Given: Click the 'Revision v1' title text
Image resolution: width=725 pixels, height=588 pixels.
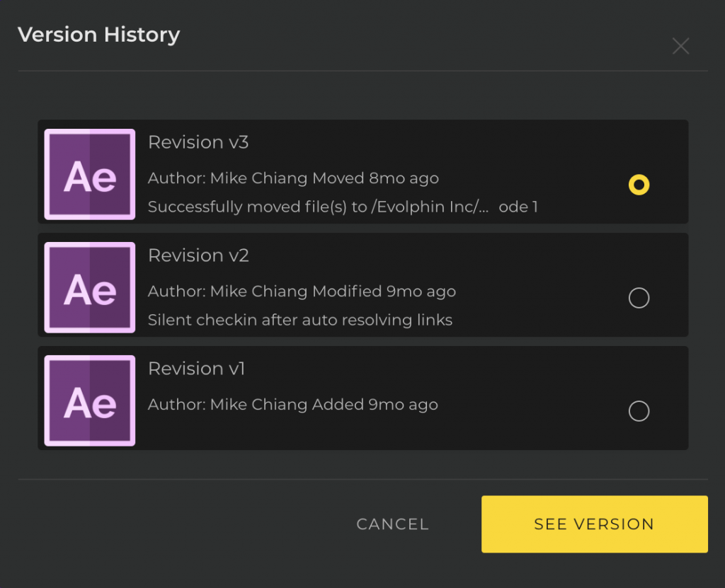Looking at the screenshot, I should pyautogui.click(x=196, y=369).
